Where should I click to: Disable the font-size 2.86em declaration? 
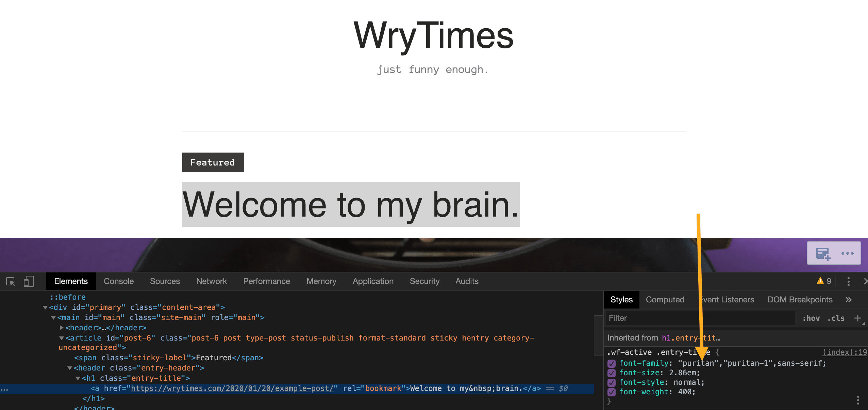(x=612, y=373)
